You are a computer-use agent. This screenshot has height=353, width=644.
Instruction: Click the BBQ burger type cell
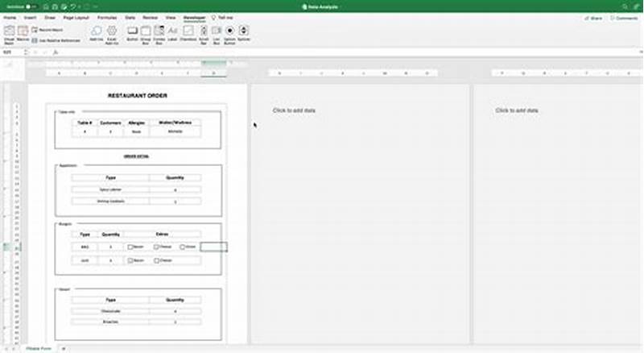pyautogui.click(x=85, y=247)
